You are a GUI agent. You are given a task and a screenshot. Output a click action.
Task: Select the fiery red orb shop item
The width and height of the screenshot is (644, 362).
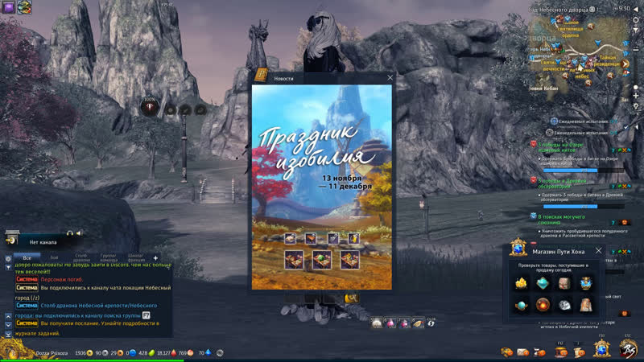[x=543, y=306]
